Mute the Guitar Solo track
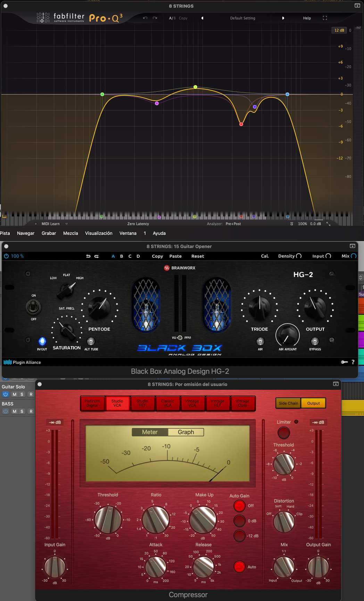The height and width of the screenshot is (601, 364). (x=15, y=394)
